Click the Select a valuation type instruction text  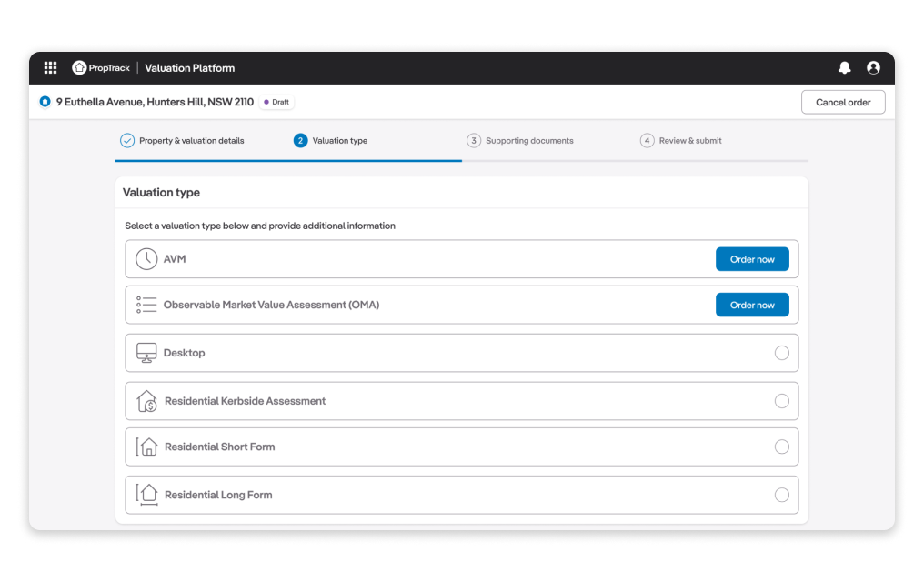click(260, 226)
